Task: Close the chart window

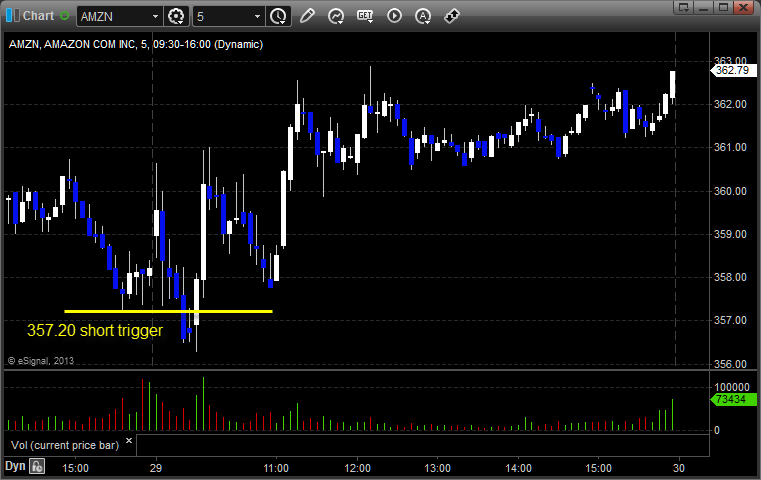Action: coord(743,7)
